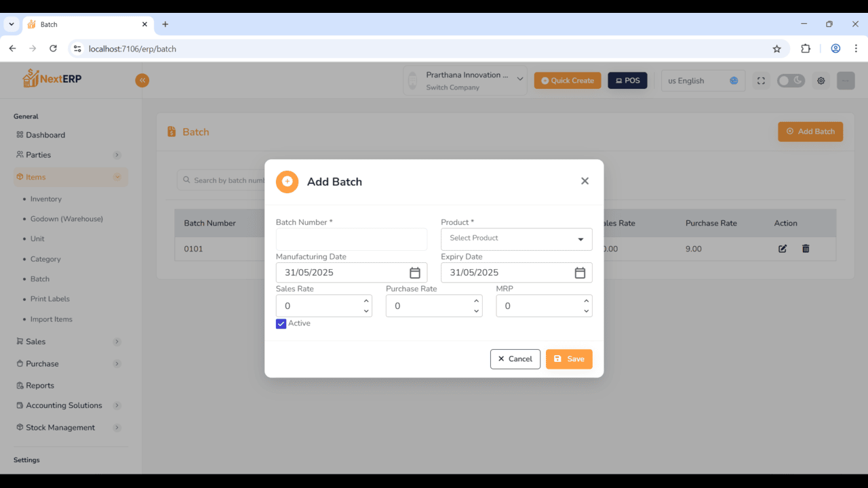Focus the Batch Number input field
Viewport: 868px width, 488px height.
[x=351, y=239]
